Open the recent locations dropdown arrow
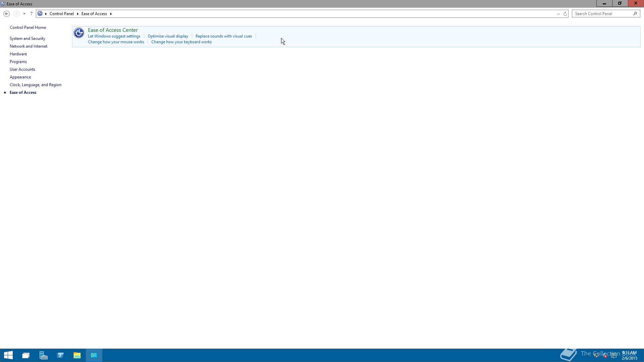Screen dimensions: 644x362 click(x=24, y=14)
